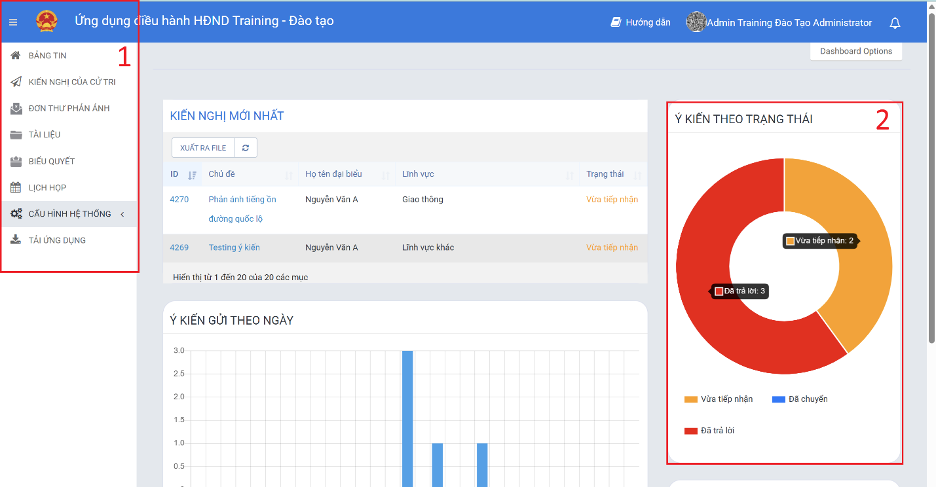Click the national emblem logo

click(46, 21)
